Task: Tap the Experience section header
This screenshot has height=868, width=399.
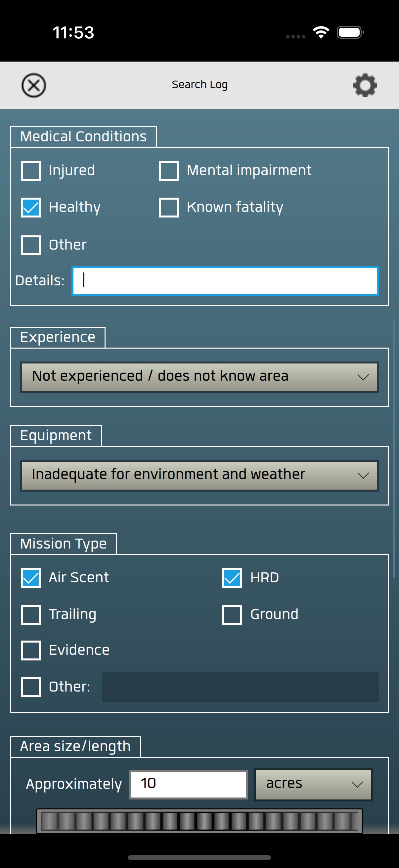Action: pyautogui.click(x=58, y=337)
